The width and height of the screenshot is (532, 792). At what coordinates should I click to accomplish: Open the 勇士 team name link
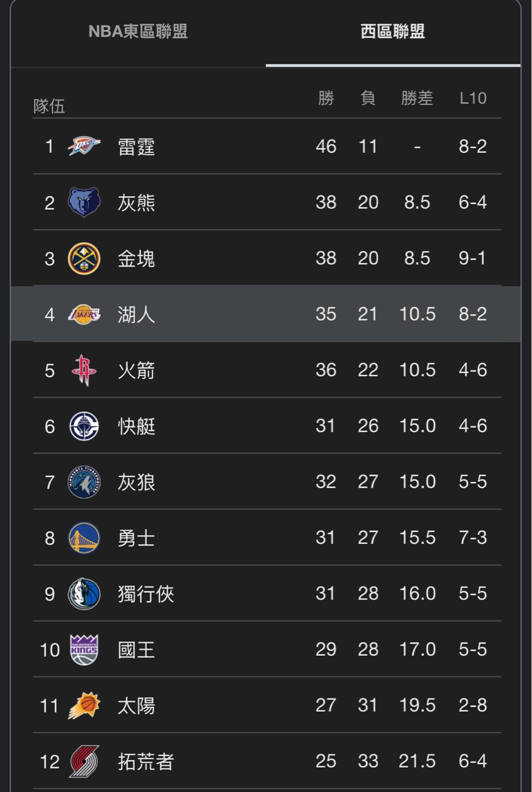(x=136, y=538)
